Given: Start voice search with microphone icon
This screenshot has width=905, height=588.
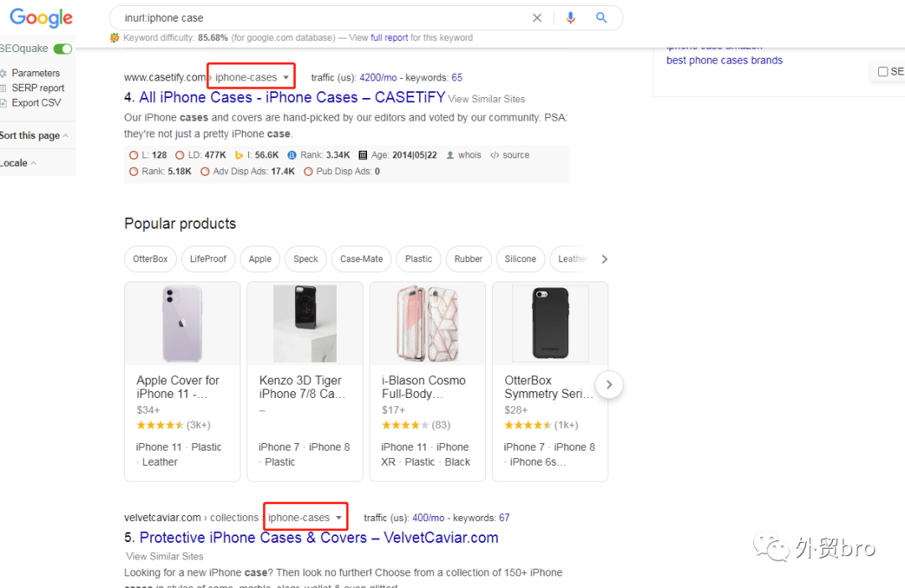Looking at the screenshot, I should click(571, 18).
